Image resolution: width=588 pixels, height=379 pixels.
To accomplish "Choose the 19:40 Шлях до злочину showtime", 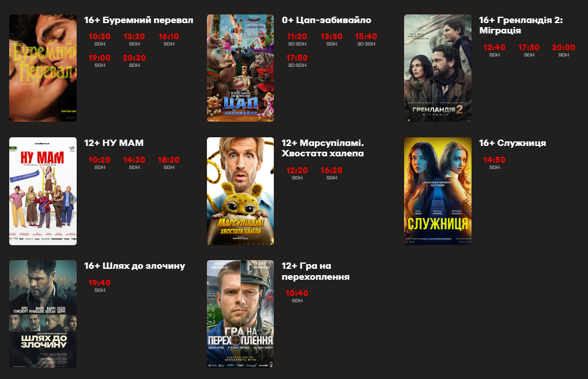I will pyautogui.click(x=99, y=286).
